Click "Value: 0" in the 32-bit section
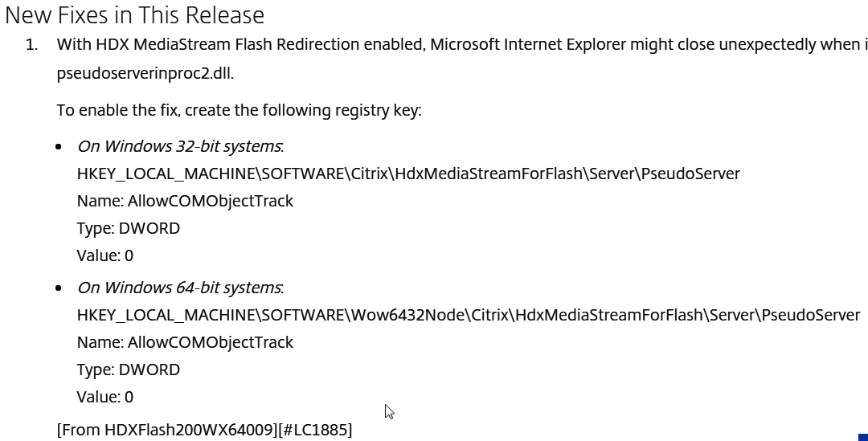Image resolution: width=868 pixels, height=441 pixels. [x=105, y=255]
